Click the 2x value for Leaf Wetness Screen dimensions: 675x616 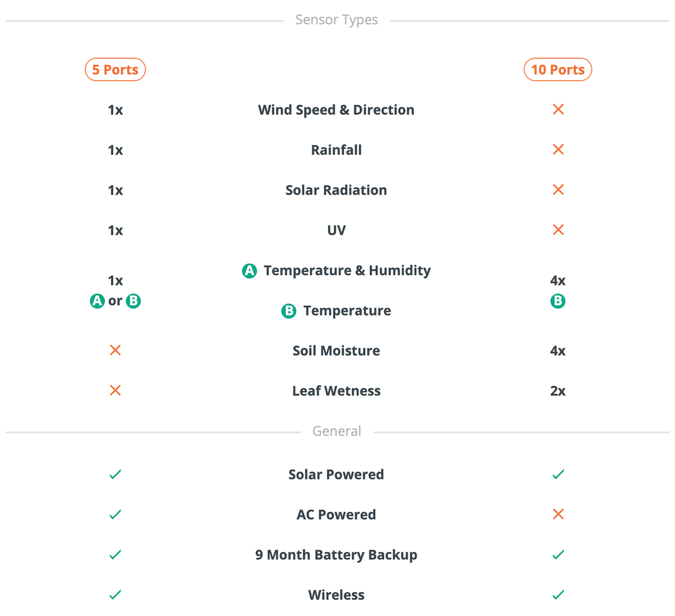pos(557,391)
